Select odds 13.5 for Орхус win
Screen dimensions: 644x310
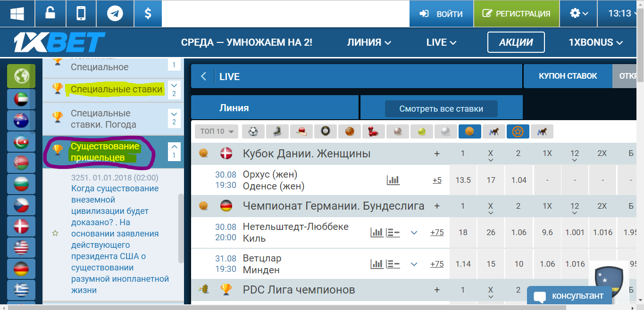(x=463, y=180)
